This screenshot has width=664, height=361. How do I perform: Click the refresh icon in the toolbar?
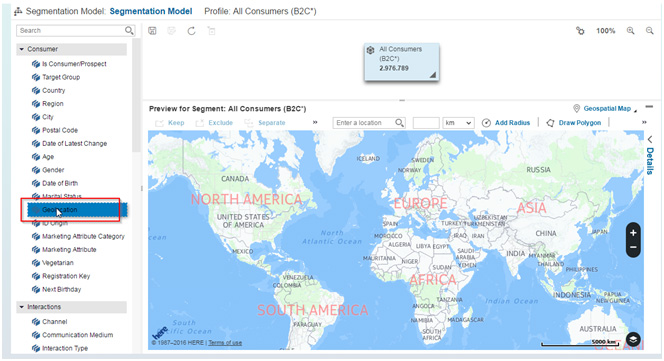click(x=191, y=31)
